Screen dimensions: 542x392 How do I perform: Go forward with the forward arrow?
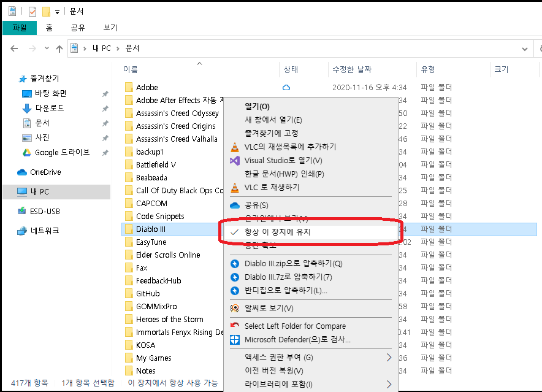(x=32, y=48)
